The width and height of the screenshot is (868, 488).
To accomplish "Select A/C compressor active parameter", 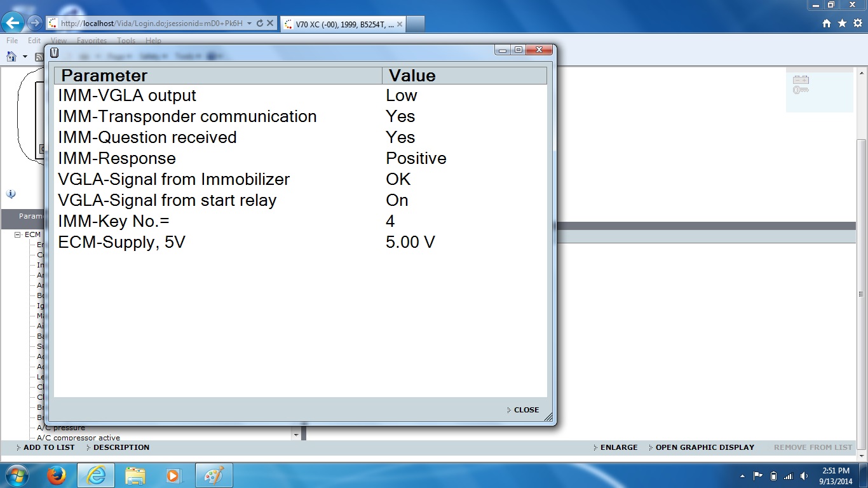I will 78,438.
